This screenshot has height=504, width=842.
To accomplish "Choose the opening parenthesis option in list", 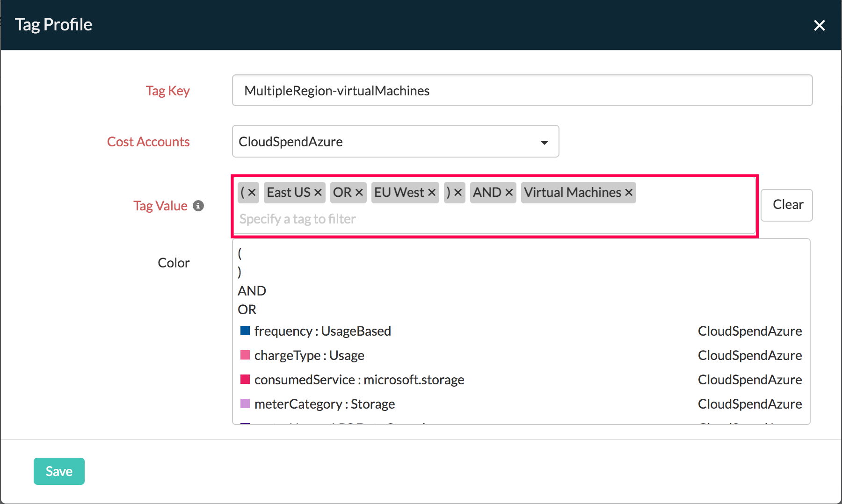I will tap(240, 253).
